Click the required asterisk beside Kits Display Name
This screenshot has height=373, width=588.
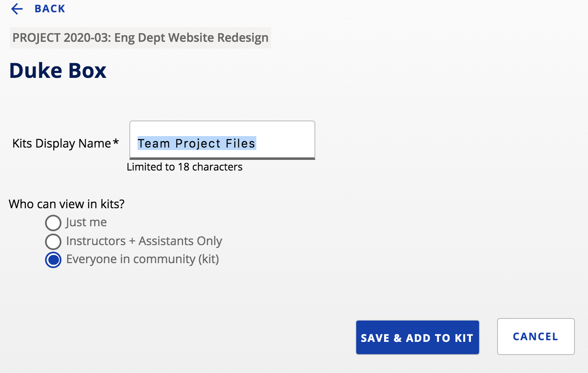116,142
